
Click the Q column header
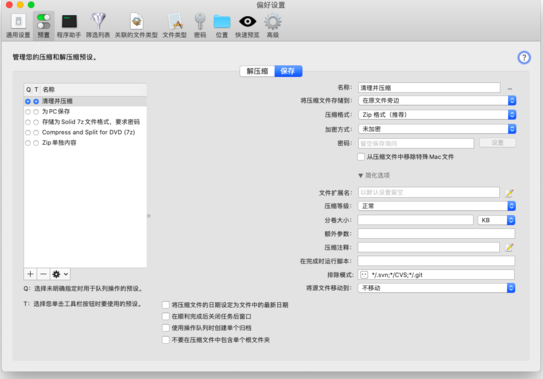click(28, 89)
